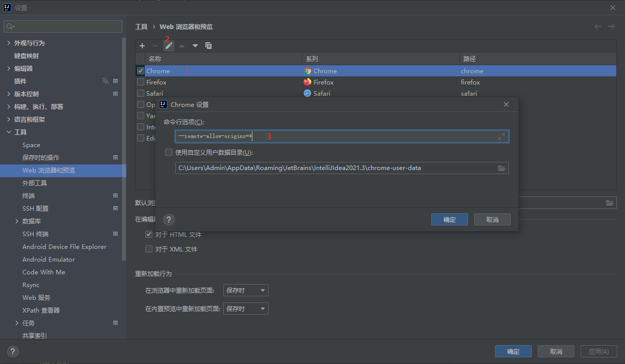Expand 编辑器 tree node

[x=9, y=68]
